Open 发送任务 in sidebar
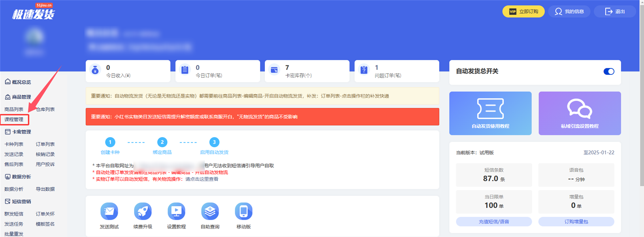The width and height of the screenshot is (644, 237). [x=14, y=224]
